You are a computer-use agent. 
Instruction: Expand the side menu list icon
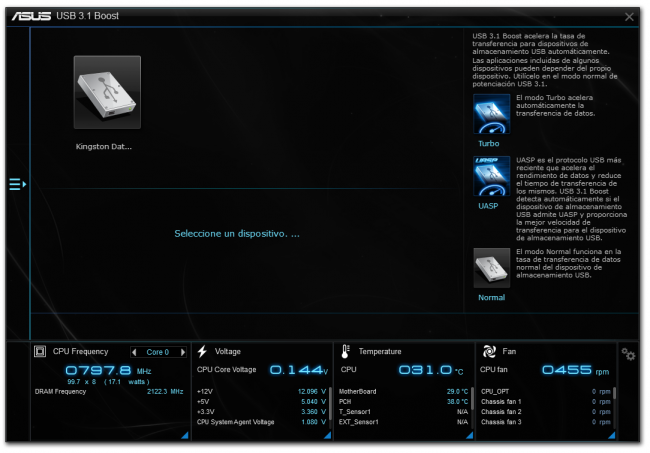pyautogui.click(x=17, y=184)
